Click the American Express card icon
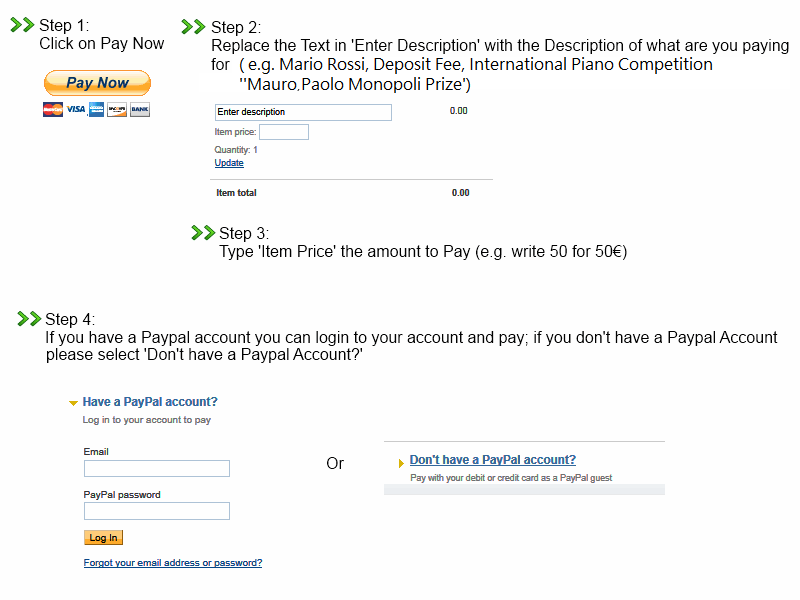 96,110
